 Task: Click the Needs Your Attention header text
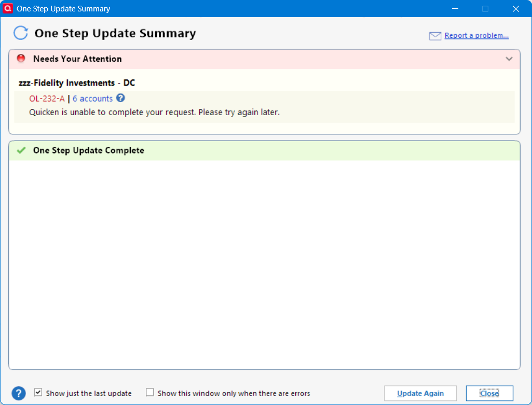point(77,59)
